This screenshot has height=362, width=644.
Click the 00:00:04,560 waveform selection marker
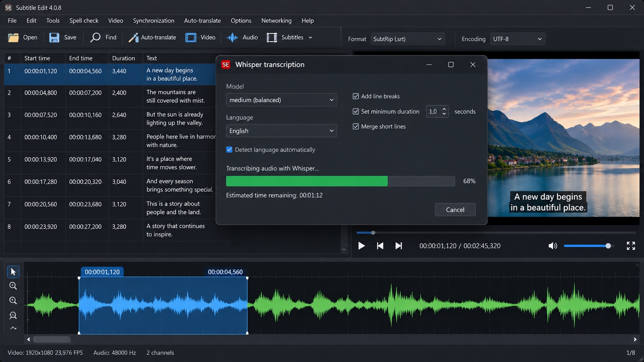click(225, 272)
